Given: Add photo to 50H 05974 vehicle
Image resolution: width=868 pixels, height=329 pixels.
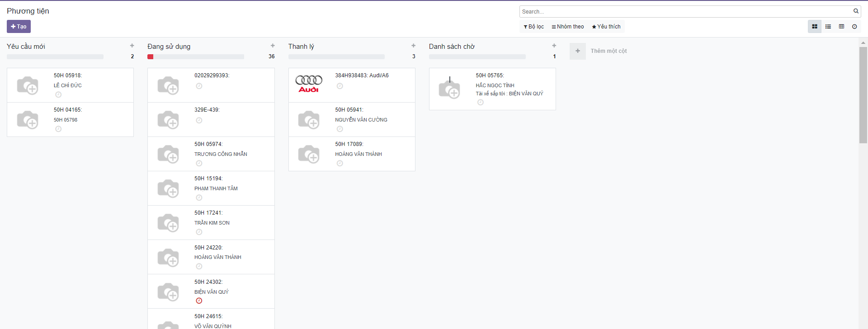Looking at the screenshot, I should click(x=168, y=154).
